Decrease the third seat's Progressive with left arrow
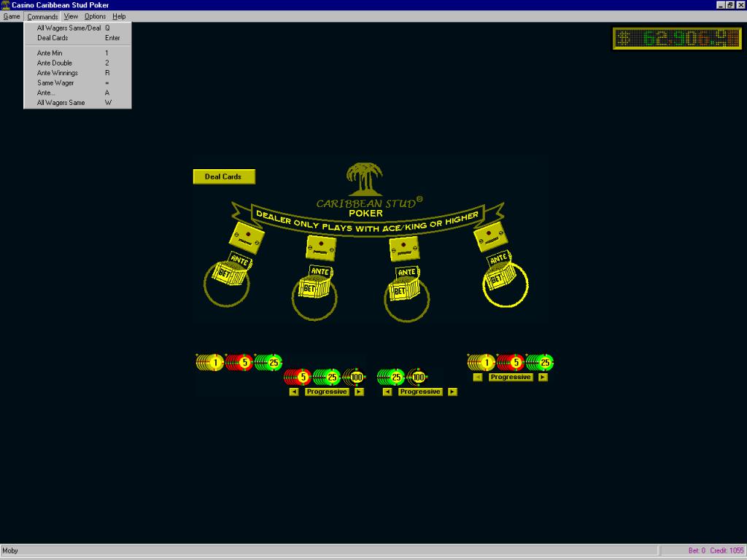 click(387, 392)
